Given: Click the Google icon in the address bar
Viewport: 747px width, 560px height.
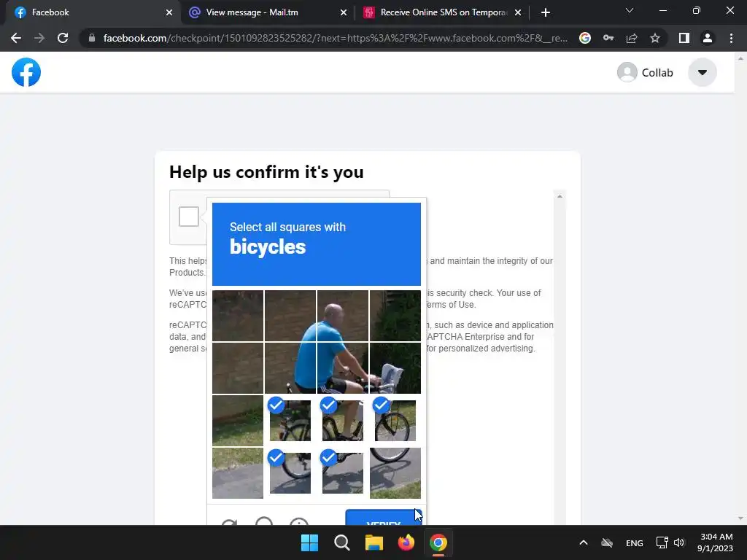Looking at the screenshot, I should [x=585, y=38].
